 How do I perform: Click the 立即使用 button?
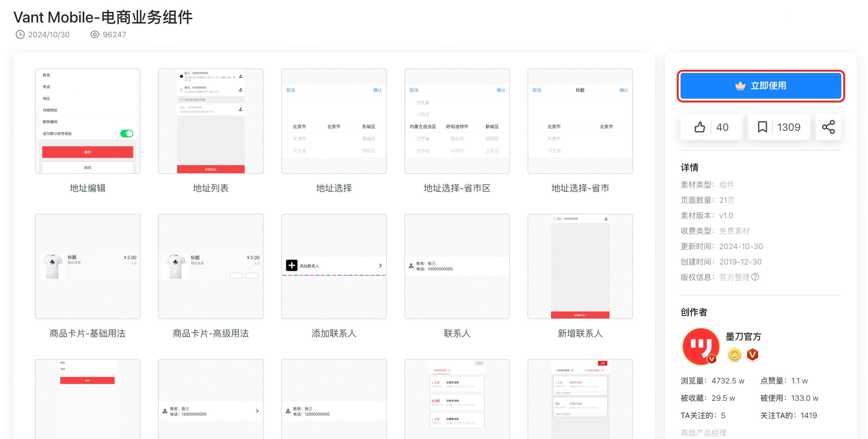(x=761, y=86)
